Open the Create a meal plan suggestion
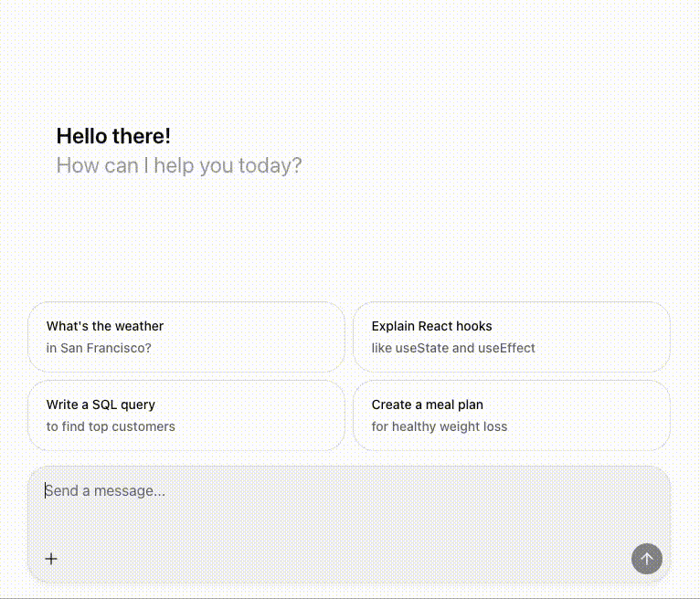The image size is (700, 599). pos(511,415)
